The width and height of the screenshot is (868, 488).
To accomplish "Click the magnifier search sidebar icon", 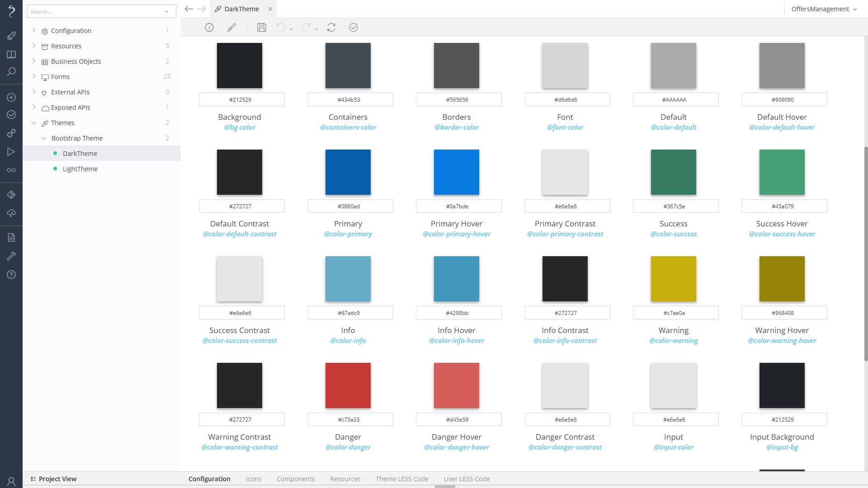I will tap(11, 72).
